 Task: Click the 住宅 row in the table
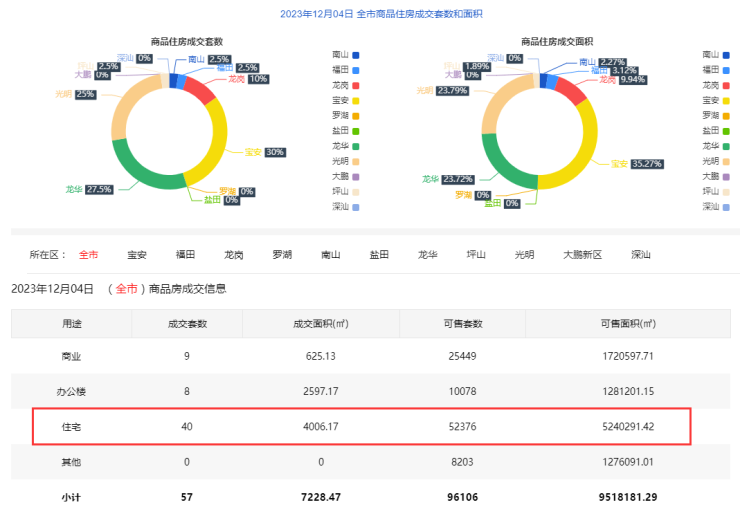(x=360, y=426)
